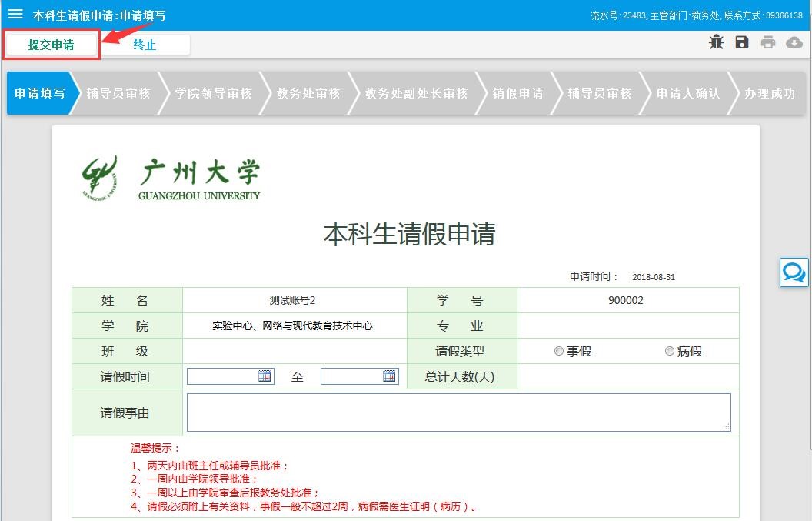Select the 销假申请 step
This screenshot has height=521, width=812.
coord(518,93)
